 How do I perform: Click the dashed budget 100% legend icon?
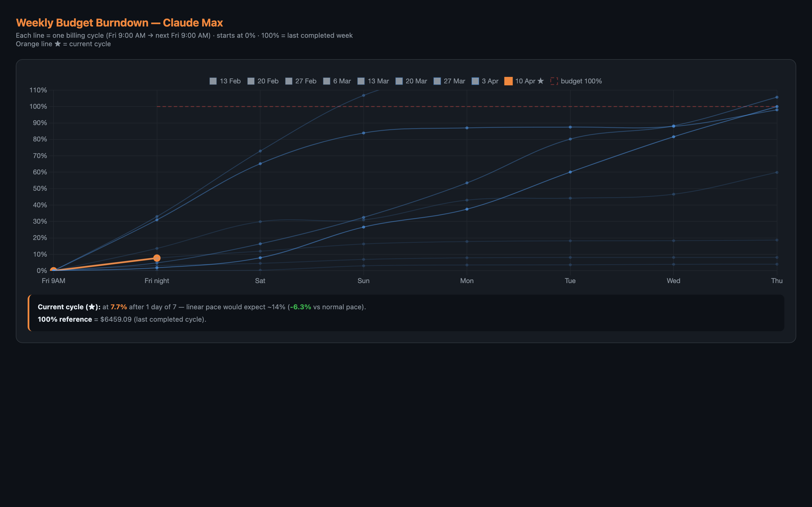(554, 81)
